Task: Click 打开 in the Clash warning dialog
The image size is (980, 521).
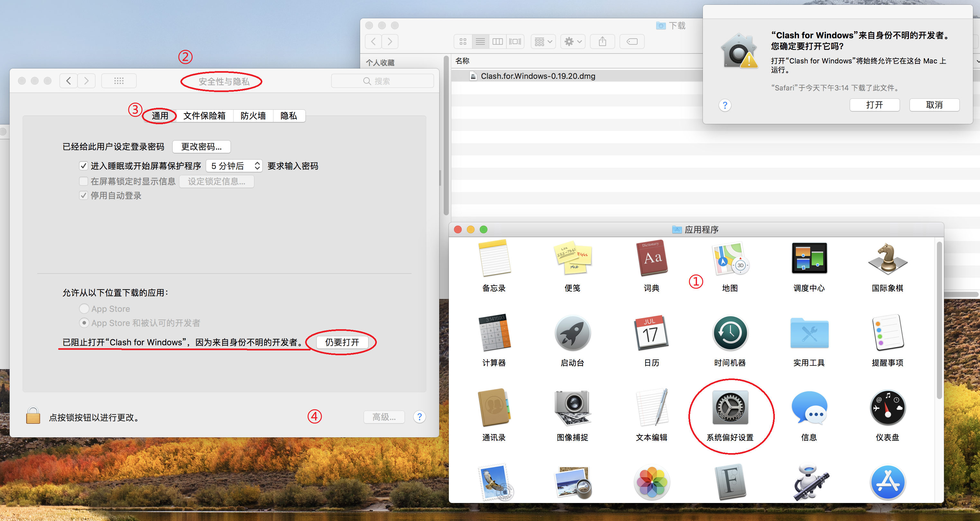Action: tap(875, 105)
